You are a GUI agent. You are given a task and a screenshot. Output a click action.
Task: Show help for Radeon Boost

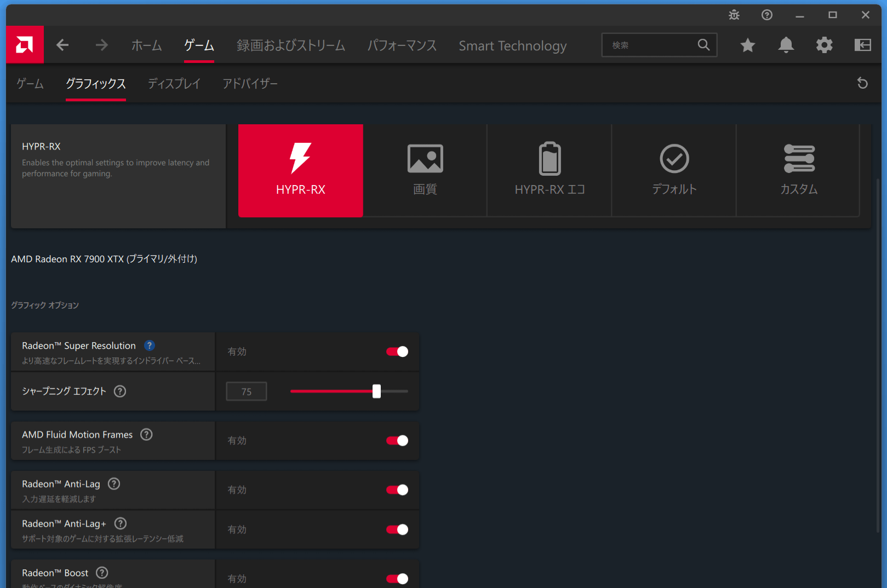(102, 573)
